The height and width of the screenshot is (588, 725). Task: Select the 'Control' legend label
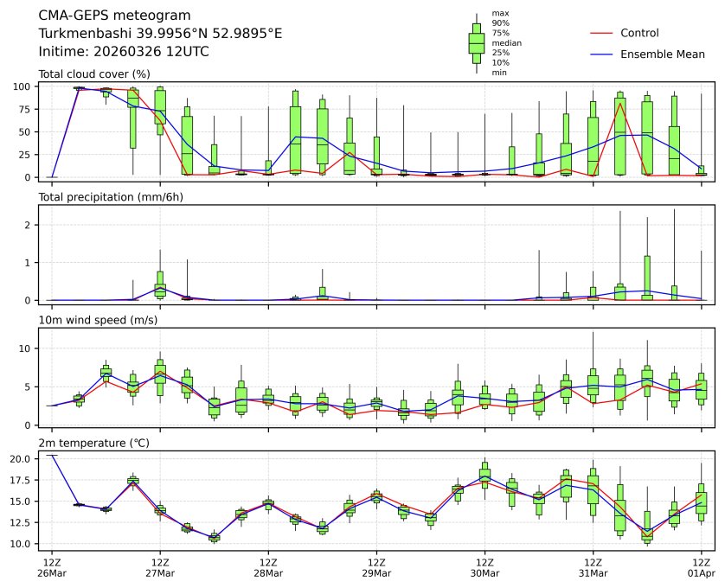click(x=639, y=33)
